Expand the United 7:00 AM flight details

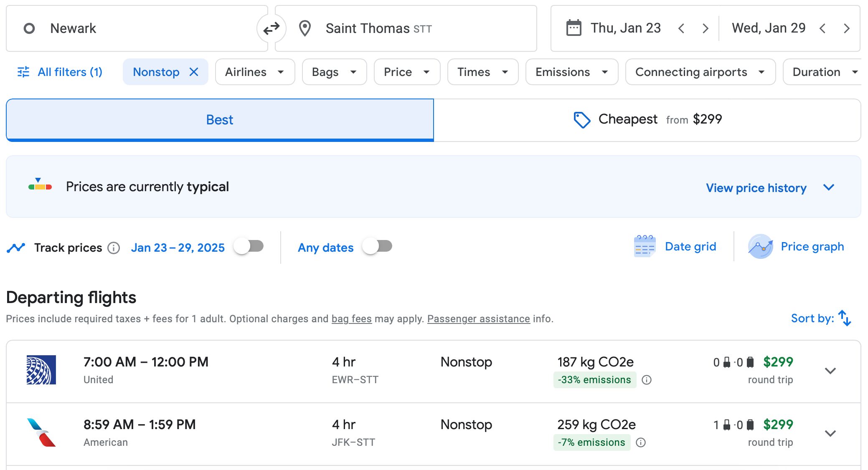click(830, 371)
